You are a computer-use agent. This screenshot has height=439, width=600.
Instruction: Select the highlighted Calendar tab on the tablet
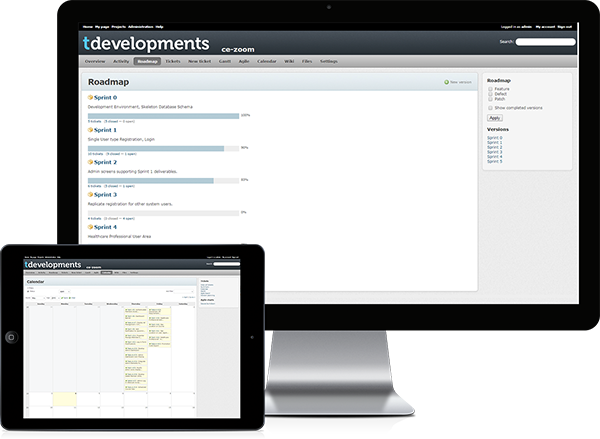[x=106, y=273]
